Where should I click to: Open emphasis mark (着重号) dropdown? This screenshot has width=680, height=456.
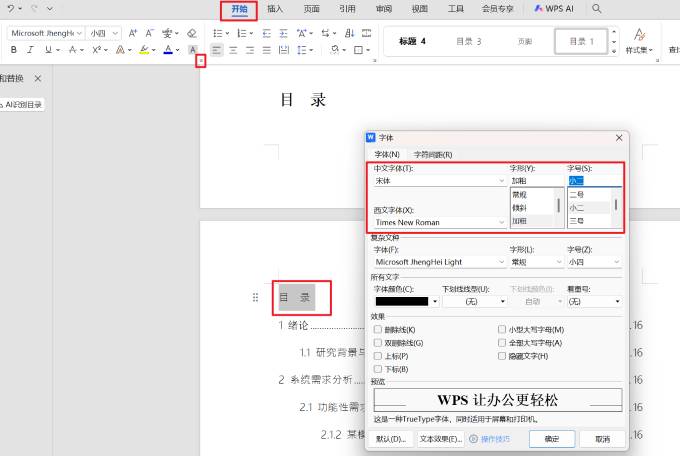point(617,302)
